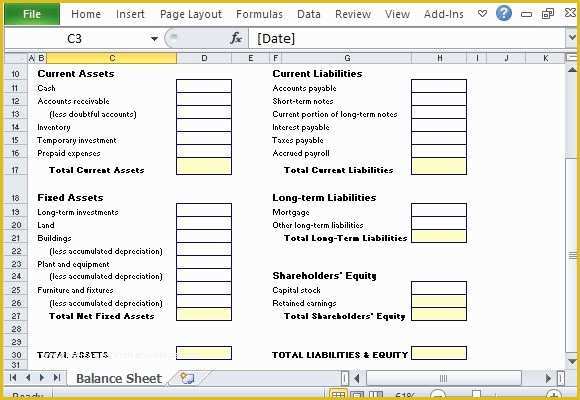Go to the Formulas tab
Image resolution: width=580 pixels, height=400 pixels.
[259, 14]
